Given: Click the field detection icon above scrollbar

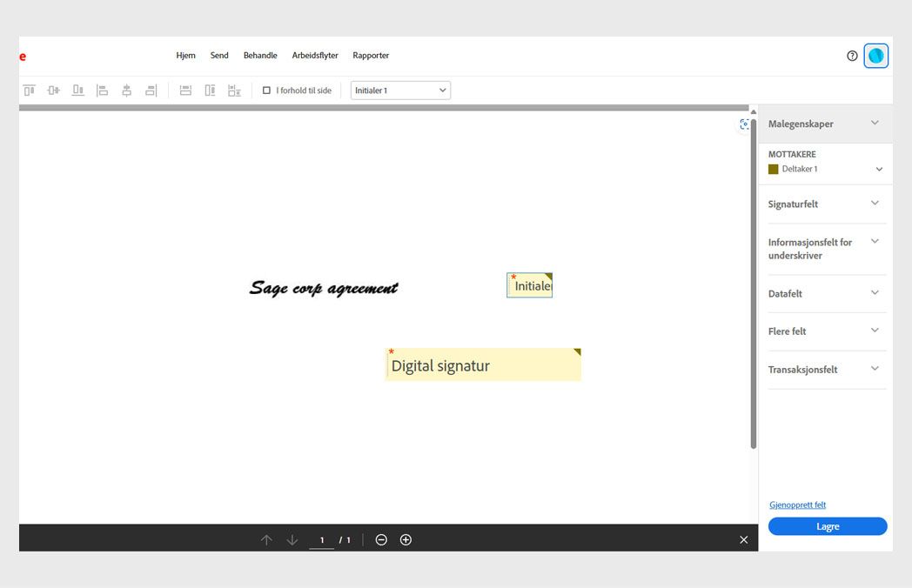Looking at the screenshot, I should (x=744, y=124).
